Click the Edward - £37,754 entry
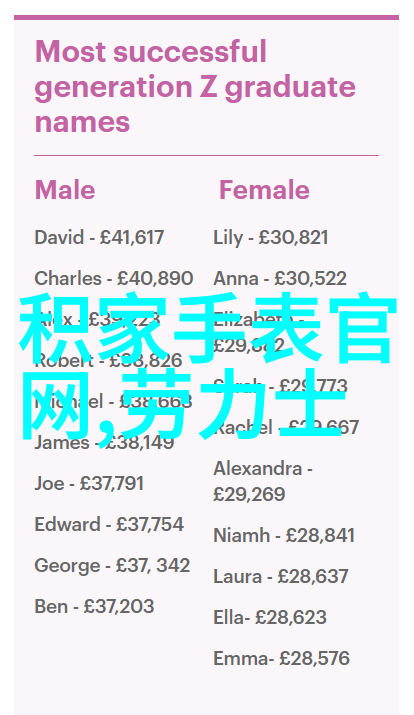The height and width of the screenshot is (715, 414). click(x=109, y=524)
